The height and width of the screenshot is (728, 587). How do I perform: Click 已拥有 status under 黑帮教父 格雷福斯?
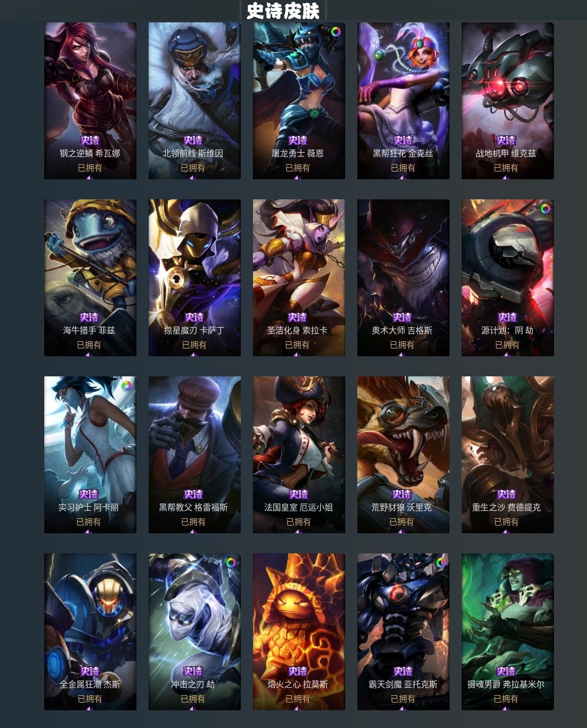[193, 522]
